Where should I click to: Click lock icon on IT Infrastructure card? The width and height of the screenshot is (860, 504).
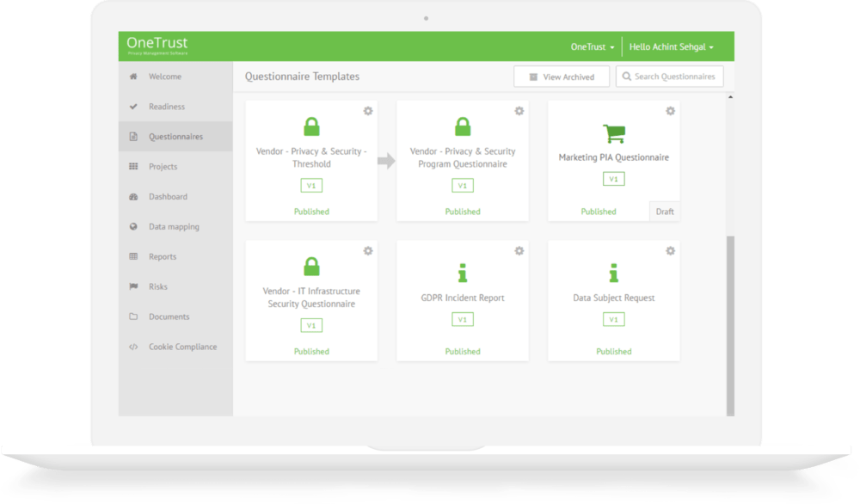[x=311, y=267]
